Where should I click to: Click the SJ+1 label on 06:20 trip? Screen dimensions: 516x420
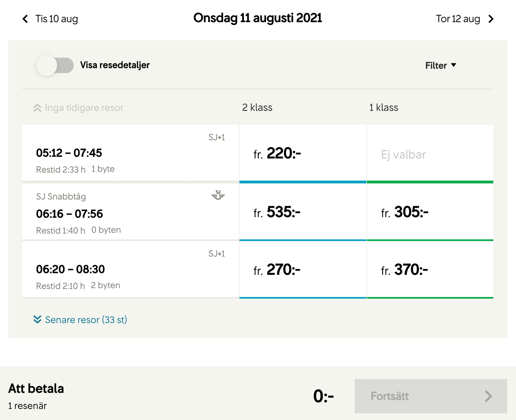(216, 254)
